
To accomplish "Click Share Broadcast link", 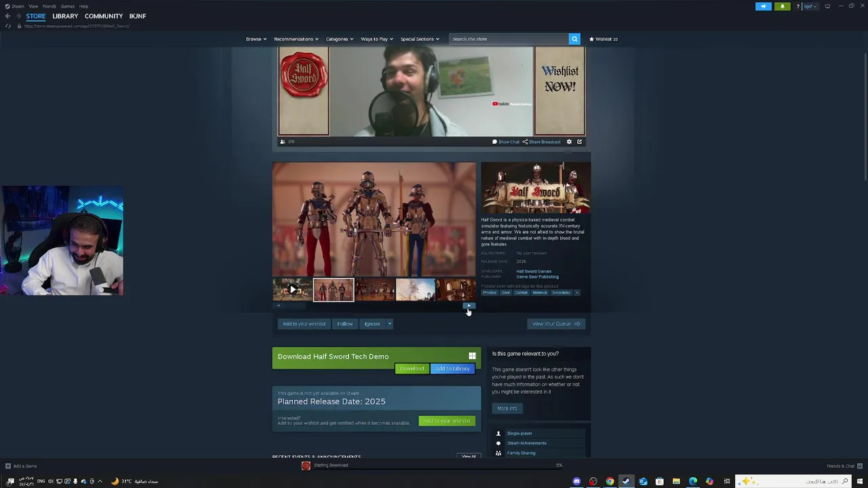I will click(x=542, y=142).
